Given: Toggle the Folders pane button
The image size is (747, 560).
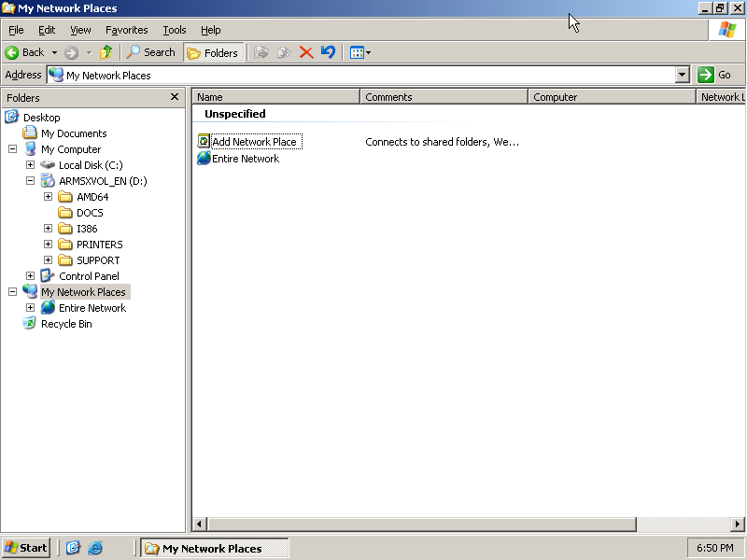Looking at the screenshot, I should tap(213, 52).
